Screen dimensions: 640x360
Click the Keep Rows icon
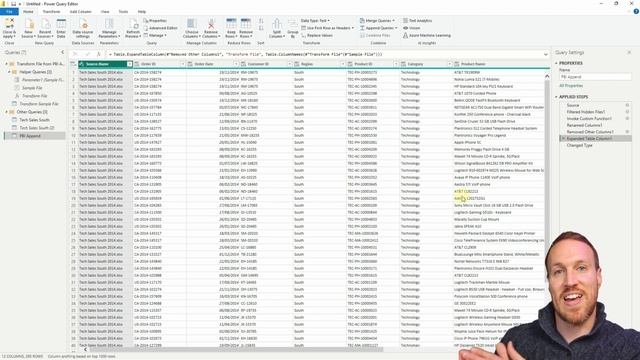(x=231, y=28)
